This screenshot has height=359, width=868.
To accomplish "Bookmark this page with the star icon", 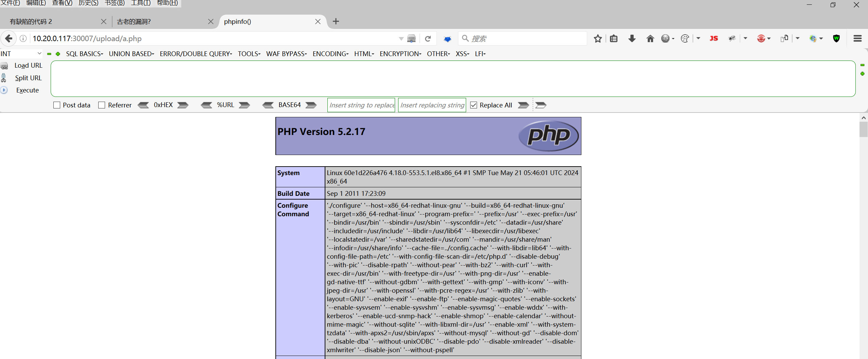I will [x=598, y=38].
